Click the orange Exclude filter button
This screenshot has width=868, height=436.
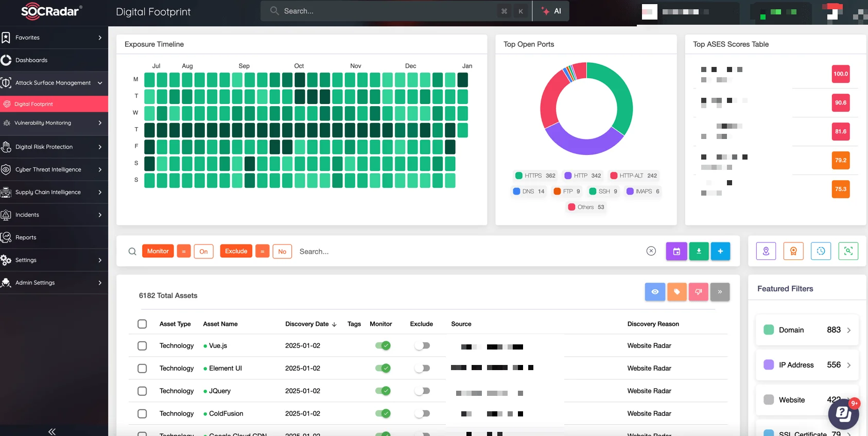click(236, 251)
